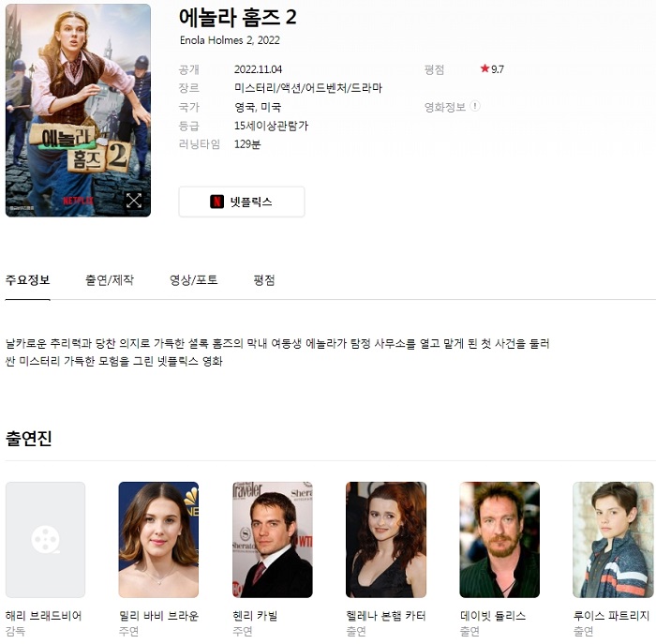The image size is (656, 644).
Task: Click the 등급 field label
Action: point(188,126)
